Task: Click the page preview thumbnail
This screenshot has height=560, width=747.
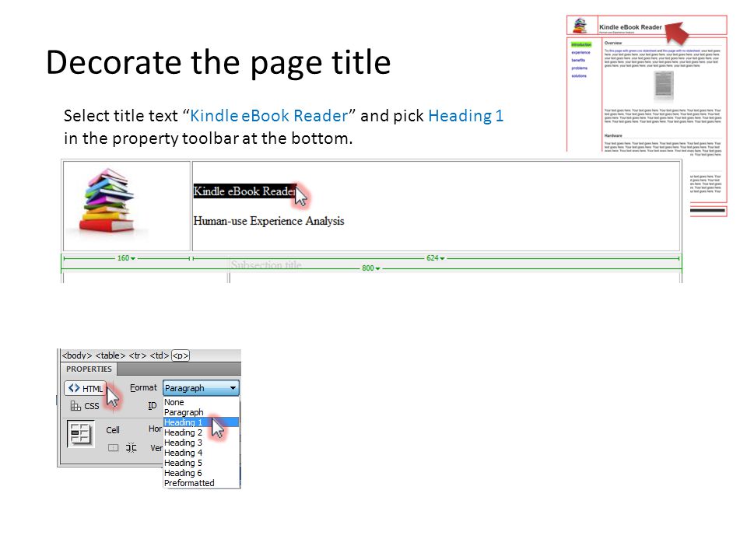Action: (x=647, y=116)
